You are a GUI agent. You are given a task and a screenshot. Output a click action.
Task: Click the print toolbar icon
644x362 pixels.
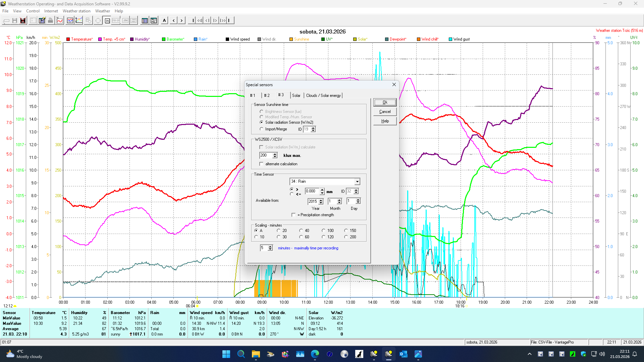(x=50, y=20)
